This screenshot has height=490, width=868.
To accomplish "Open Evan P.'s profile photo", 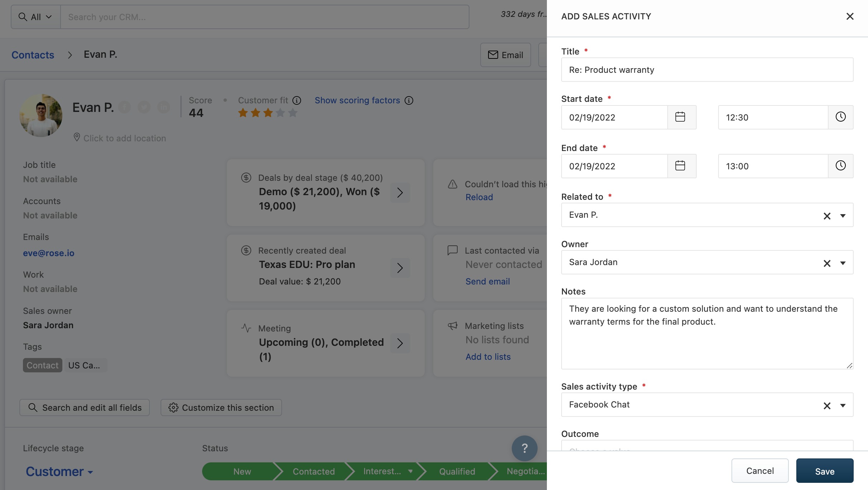I will click(41, 115).
